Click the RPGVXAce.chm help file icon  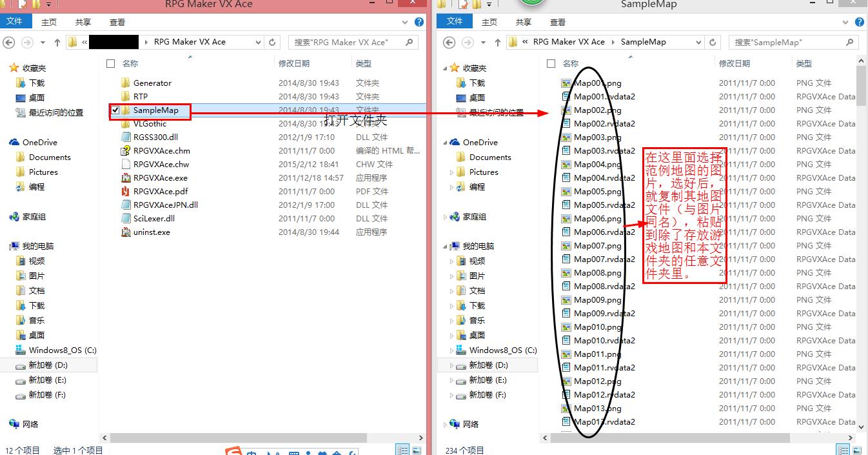(126, 150)
